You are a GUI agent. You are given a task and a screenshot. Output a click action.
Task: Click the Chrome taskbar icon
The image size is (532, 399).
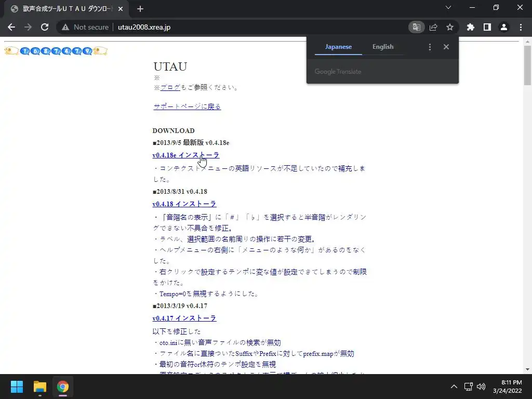click(63, 387)
